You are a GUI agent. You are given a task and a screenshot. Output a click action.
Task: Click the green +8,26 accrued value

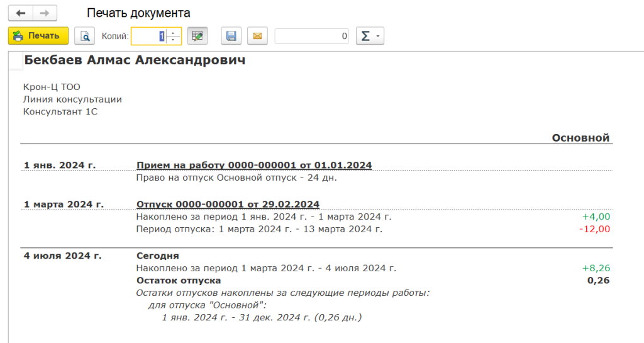[x=596, y=268]
